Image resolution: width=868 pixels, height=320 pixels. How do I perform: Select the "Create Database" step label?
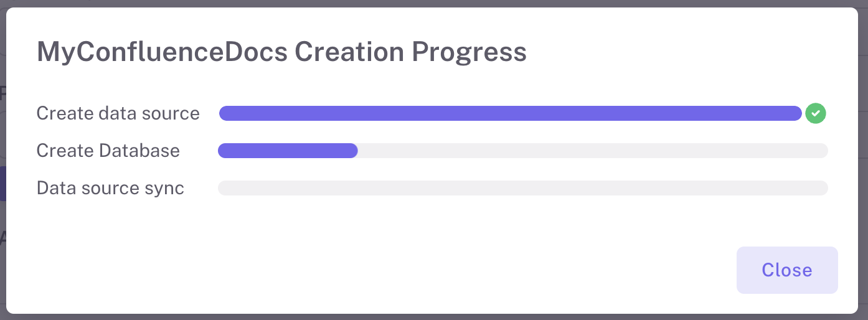(108, 151)
